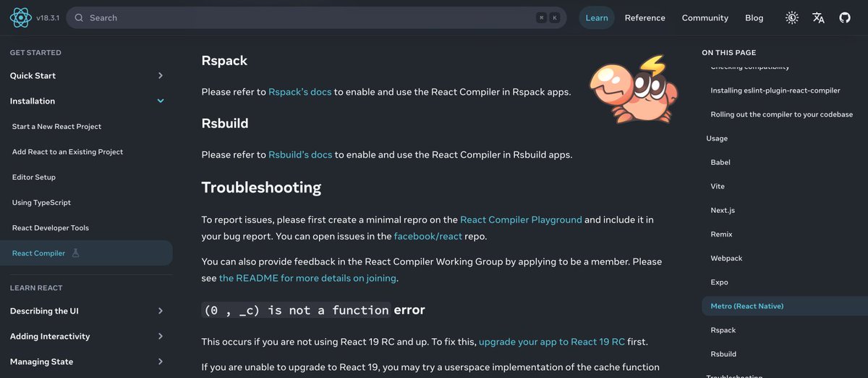Open the Community tab
The image size is (868, 378).
pyautogui.click(x=705, y=17)
